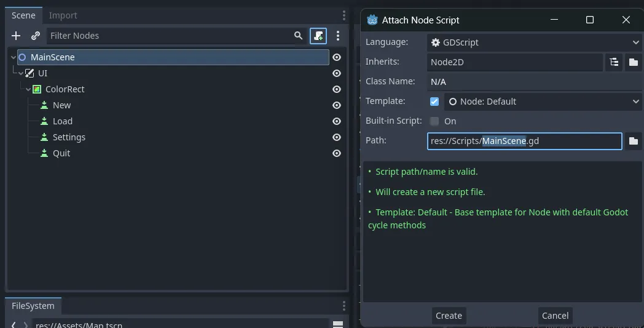Click the MainScene Node2D icon
The image size is (644, 328).
click(x=23, y=57)
